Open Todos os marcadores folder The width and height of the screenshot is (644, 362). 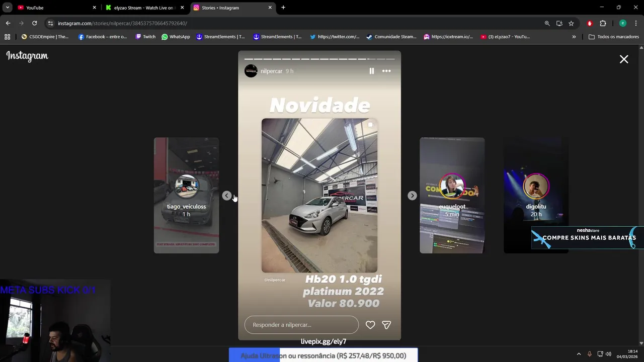pos(613,37)
